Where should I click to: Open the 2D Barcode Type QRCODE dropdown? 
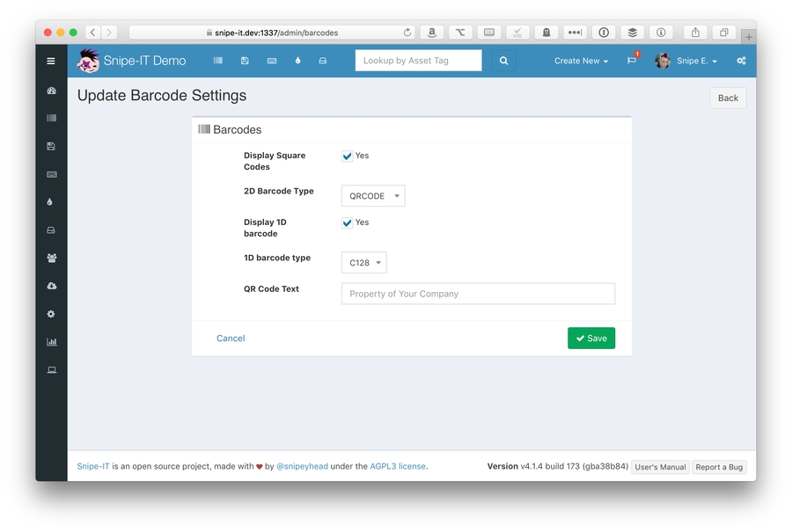(373, 196)
